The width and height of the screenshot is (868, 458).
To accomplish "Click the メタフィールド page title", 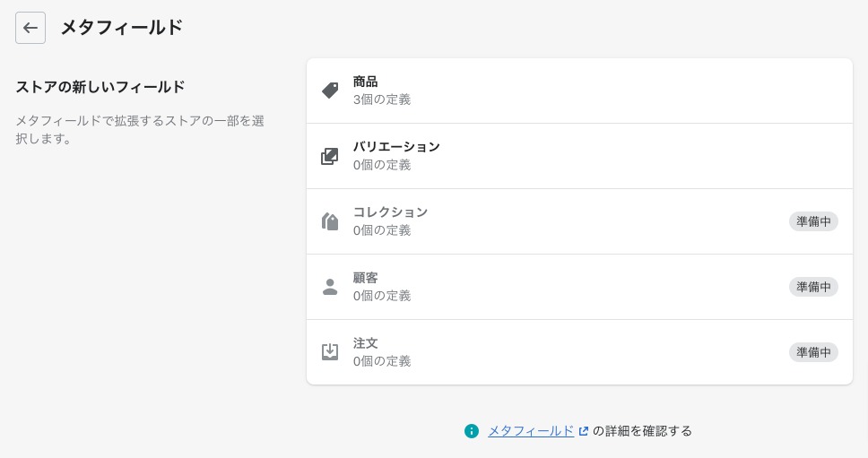I will pos(122,27).
